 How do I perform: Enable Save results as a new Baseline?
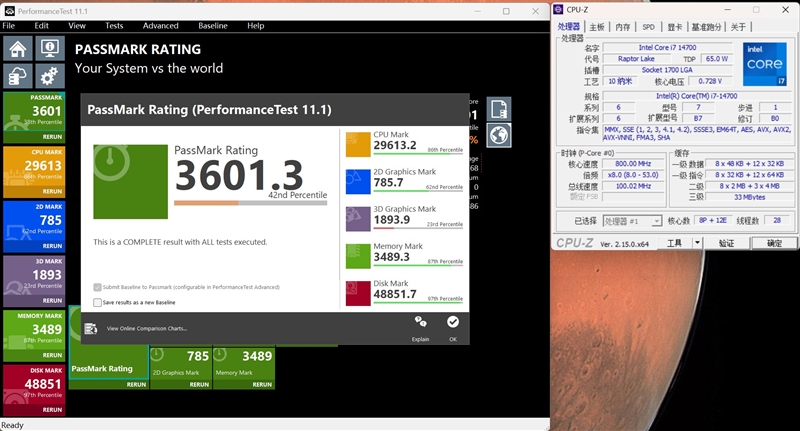97,302
